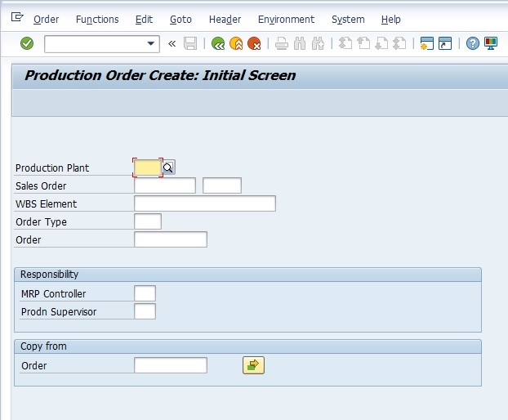Click the Copy from group header
This screenshot has width=508, height=420.
[x=247, y=346]
